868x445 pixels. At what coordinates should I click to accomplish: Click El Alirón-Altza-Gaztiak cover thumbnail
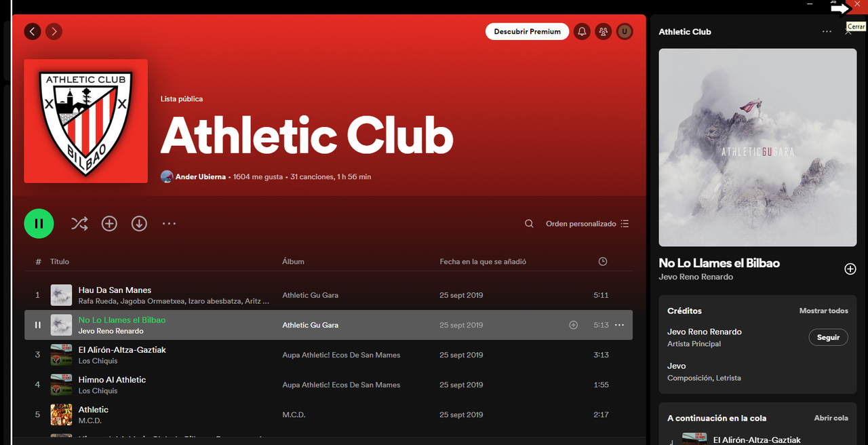[61, 355]
